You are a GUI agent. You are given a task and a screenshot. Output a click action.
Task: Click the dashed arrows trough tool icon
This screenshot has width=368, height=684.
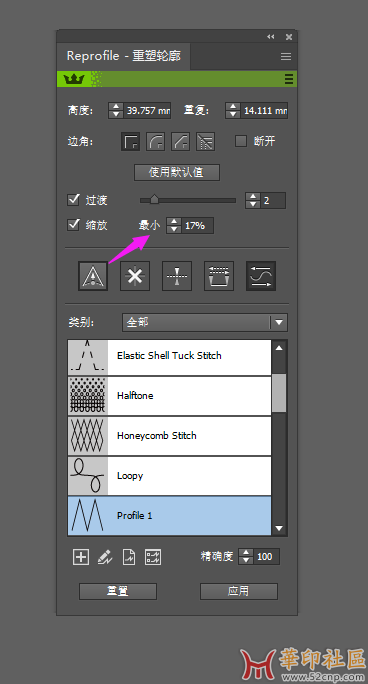click(x=219, y=276)
